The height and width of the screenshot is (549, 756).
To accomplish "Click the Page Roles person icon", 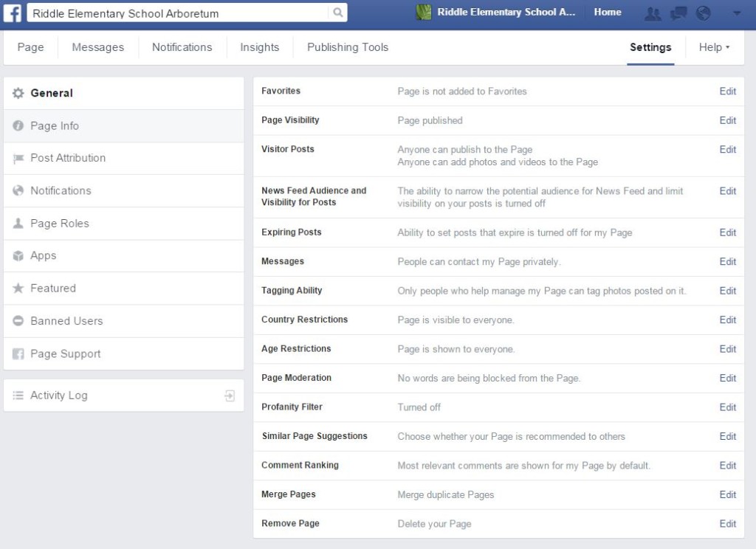I will click(18, 223).
